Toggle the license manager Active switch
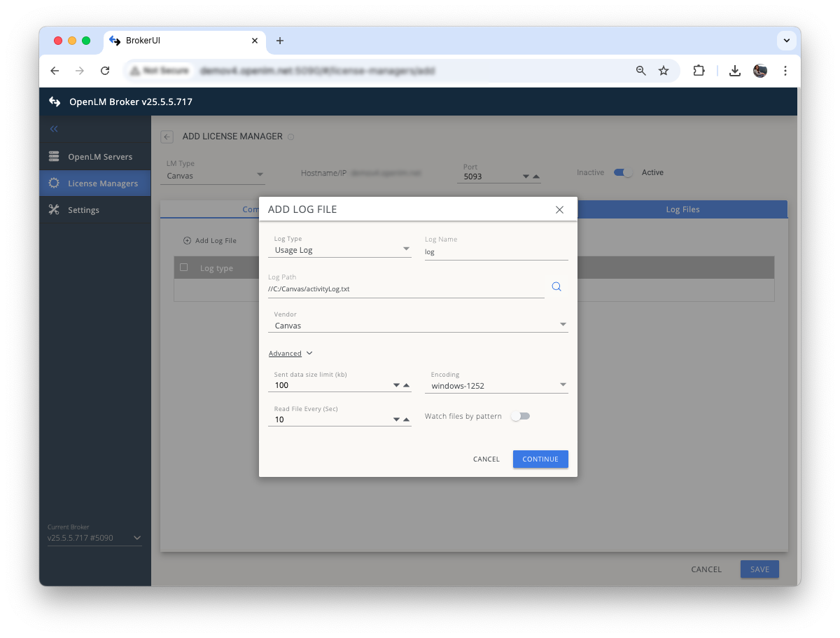 click(622, 172)
